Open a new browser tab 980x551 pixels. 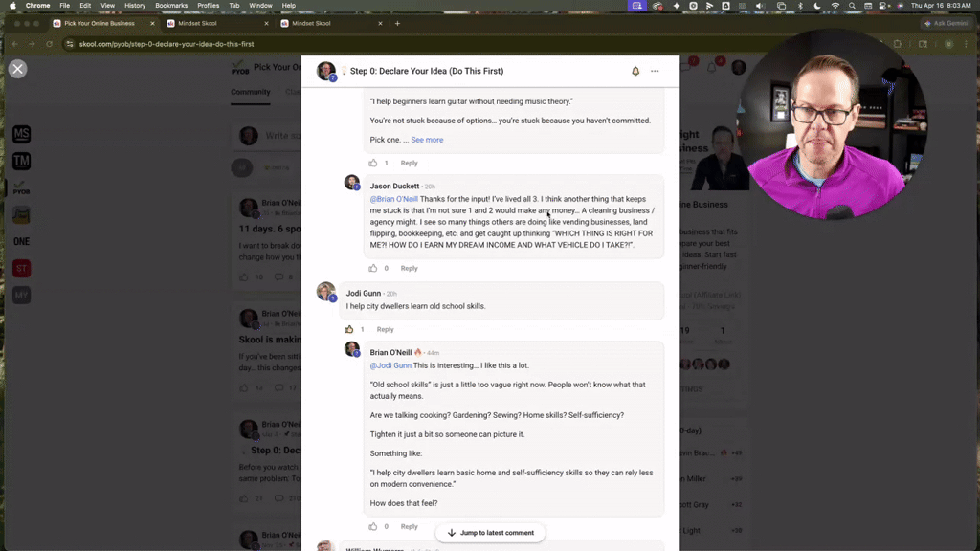pos(397,24)
